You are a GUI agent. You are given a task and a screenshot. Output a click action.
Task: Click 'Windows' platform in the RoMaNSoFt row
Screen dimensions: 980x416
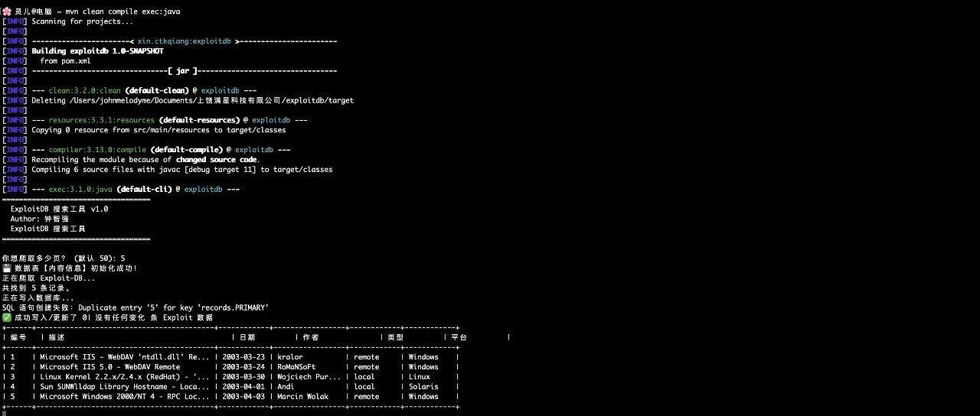point(423,367)
